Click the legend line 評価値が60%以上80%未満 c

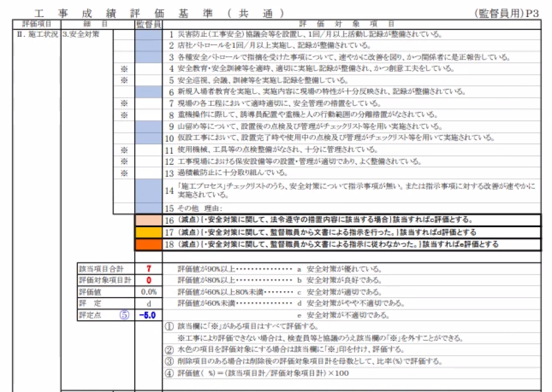280,292
